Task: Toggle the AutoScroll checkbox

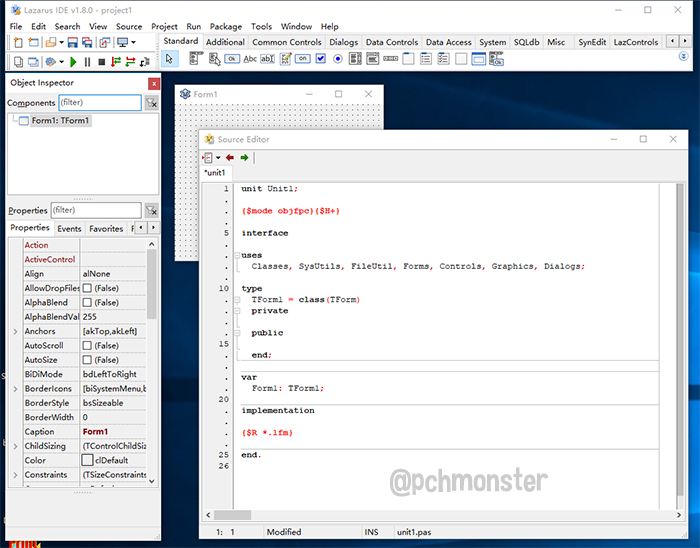Action: [88, 345]
